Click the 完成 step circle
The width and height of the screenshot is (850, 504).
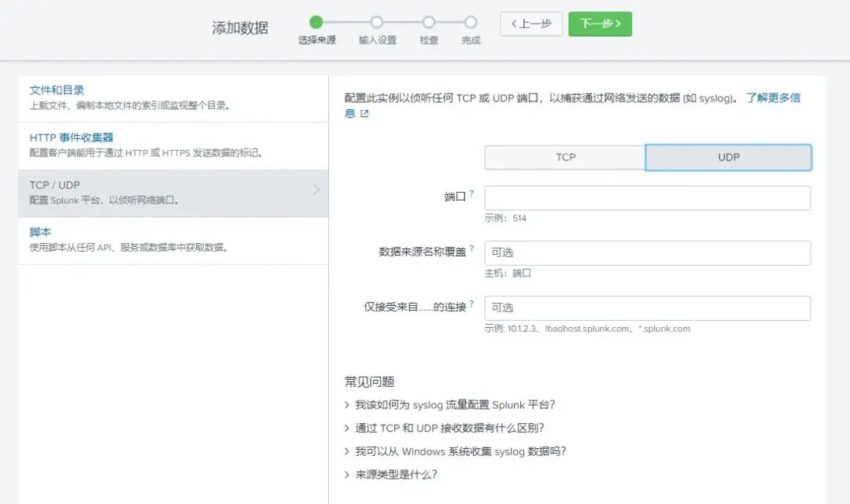[471, 22]
